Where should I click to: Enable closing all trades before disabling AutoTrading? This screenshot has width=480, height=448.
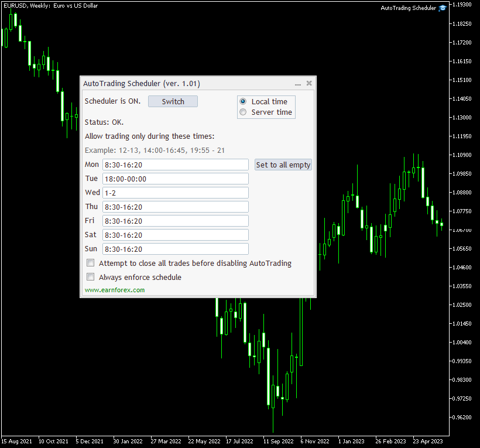(x=90, y=263)
